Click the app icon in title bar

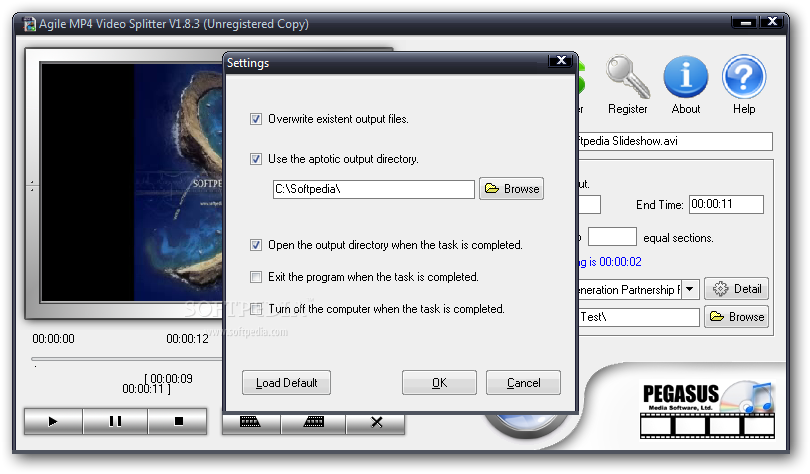point(30,24)
